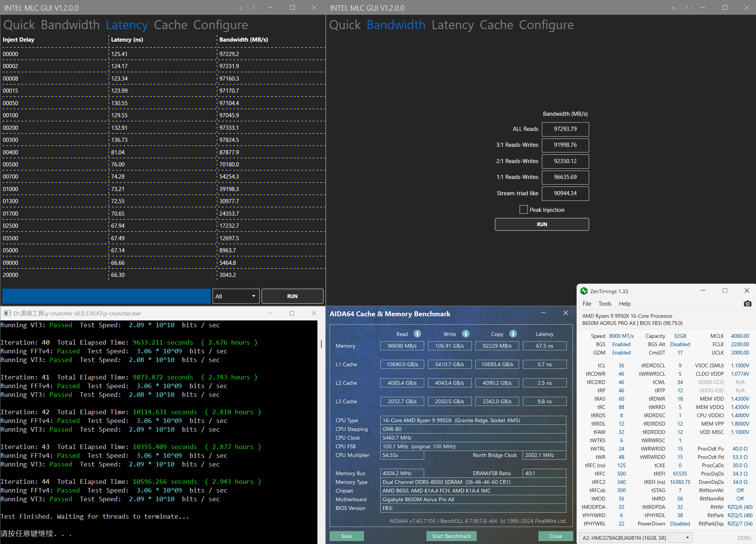
Task: Click inject delay row 20000
Action: 163,275
